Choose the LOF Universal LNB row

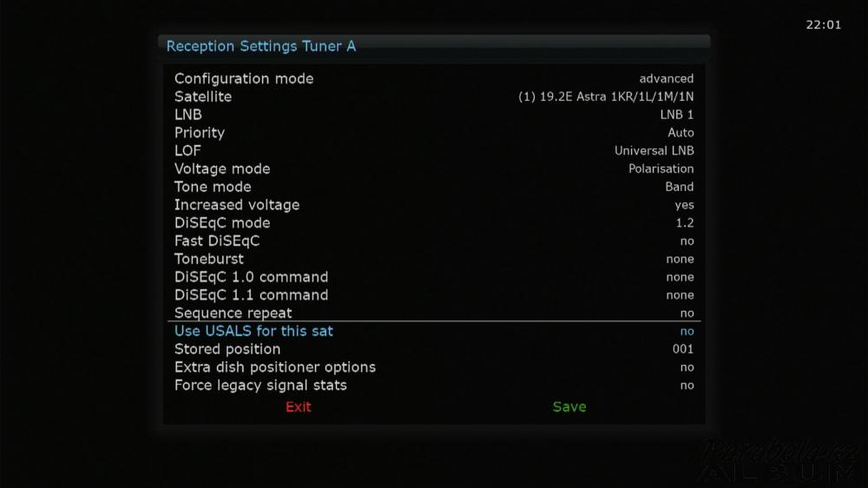point(434,151)
